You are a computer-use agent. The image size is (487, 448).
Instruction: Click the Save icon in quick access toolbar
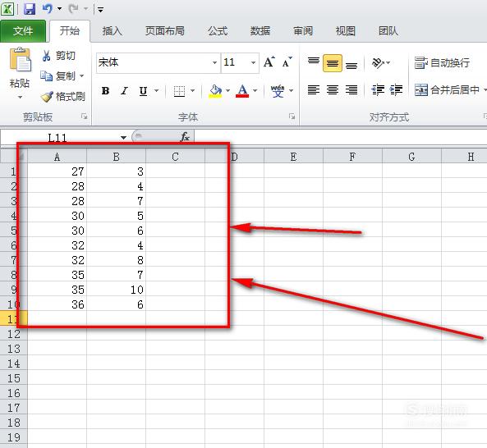click(30, 9)
